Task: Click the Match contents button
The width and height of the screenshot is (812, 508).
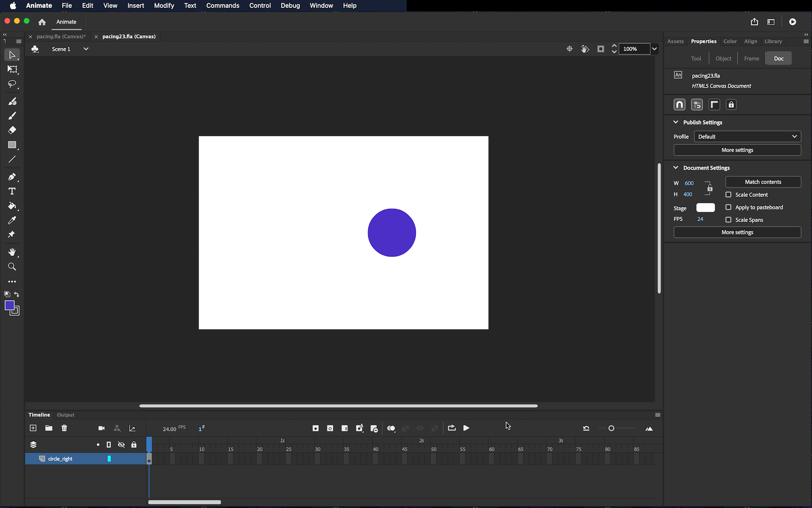Action: [x=763, y=182]
